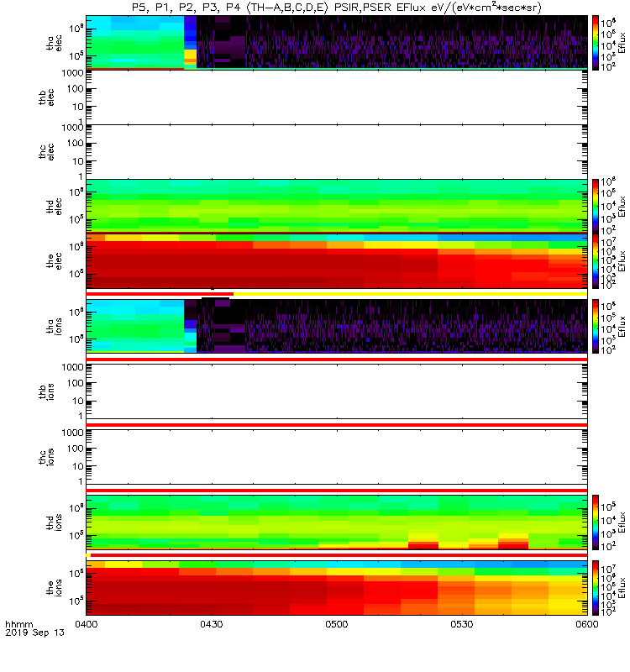Select the "tha ions" axis label

pos(55,326)
